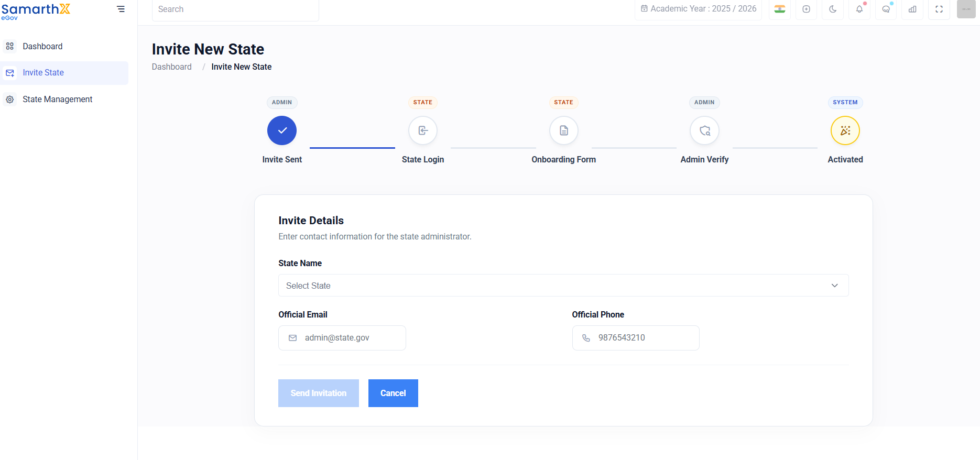Toggle fullscreen mode icon
980x460 pixels.
coord(939,9)
